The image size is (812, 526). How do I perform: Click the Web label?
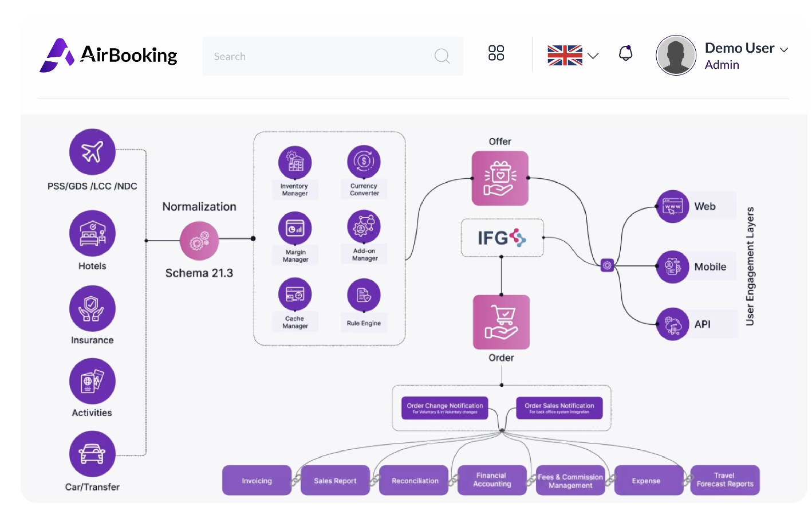pos(705,206)
